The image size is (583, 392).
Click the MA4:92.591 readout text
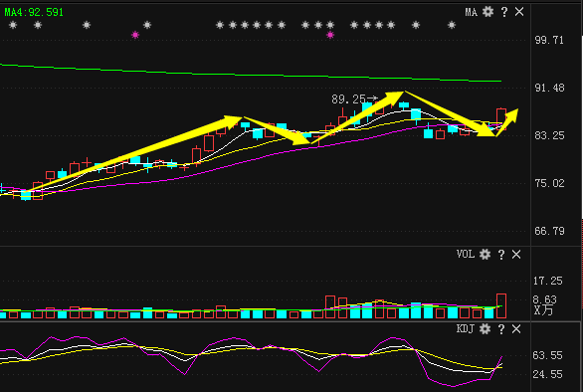(x=34, y=12)
